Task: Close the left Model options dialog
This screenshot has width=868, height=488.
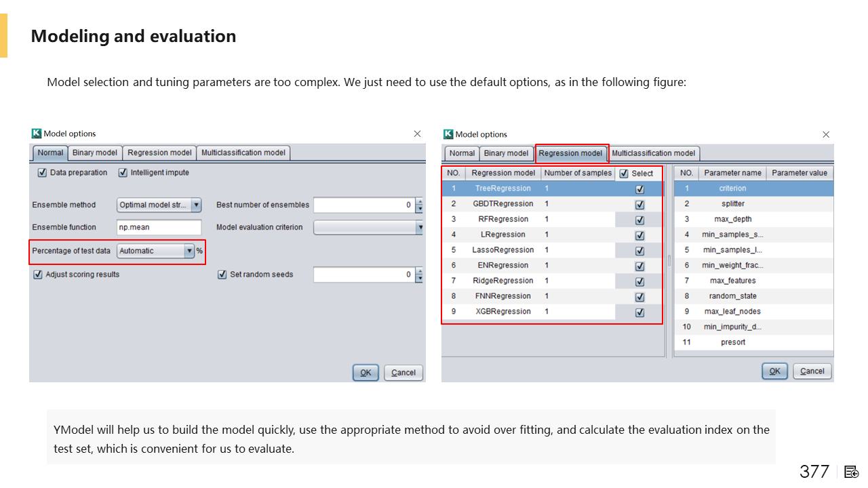Action: [x=417, y=134]
